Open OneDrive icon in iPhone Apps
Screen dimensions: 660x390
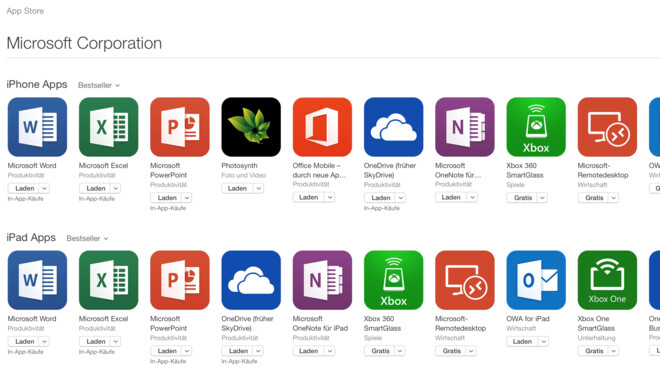(x=394, y=127)
